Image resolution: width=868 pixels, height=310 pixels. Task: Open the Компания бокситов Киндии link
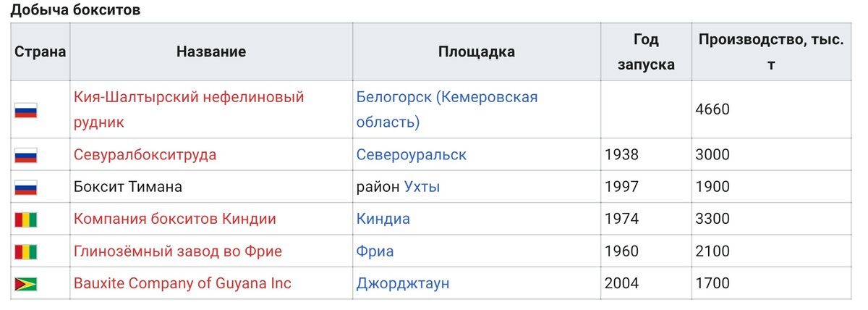click(x=175, y=219)
